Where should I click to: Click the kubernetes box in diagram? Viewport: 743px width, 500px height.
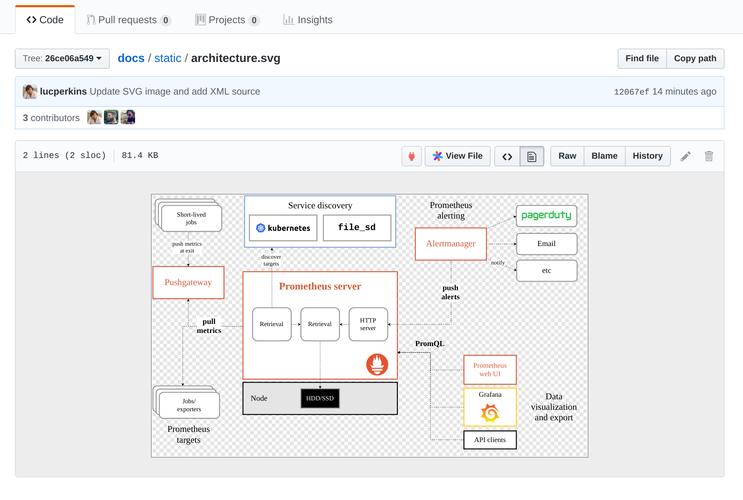pyautogui.click(x=283, y=228)
